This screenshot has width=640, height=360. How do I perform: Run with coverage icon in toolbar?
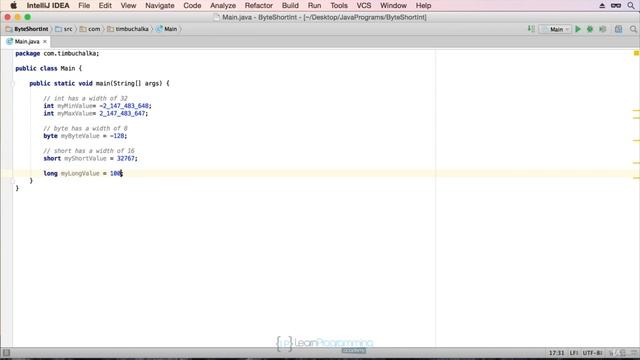(602, 29)
